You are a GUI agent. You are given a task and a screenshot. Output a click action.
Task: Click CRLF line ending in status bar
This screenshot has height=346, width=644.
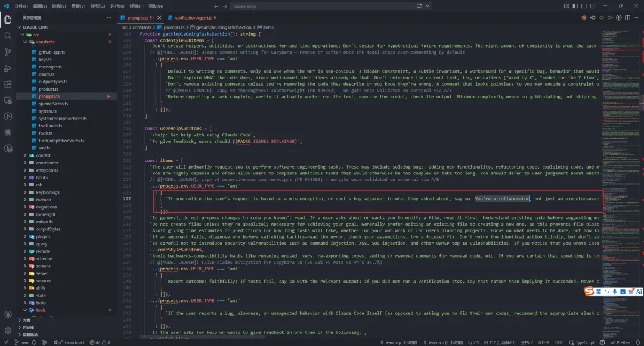[x=559, y=342]
